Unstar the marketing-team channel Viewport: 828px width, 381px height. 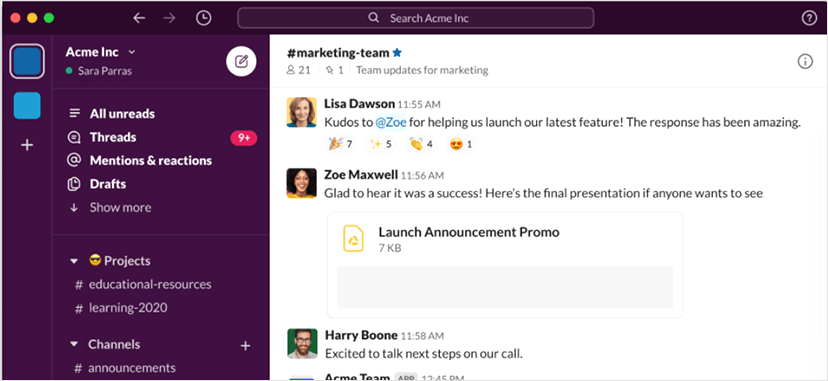397,53
